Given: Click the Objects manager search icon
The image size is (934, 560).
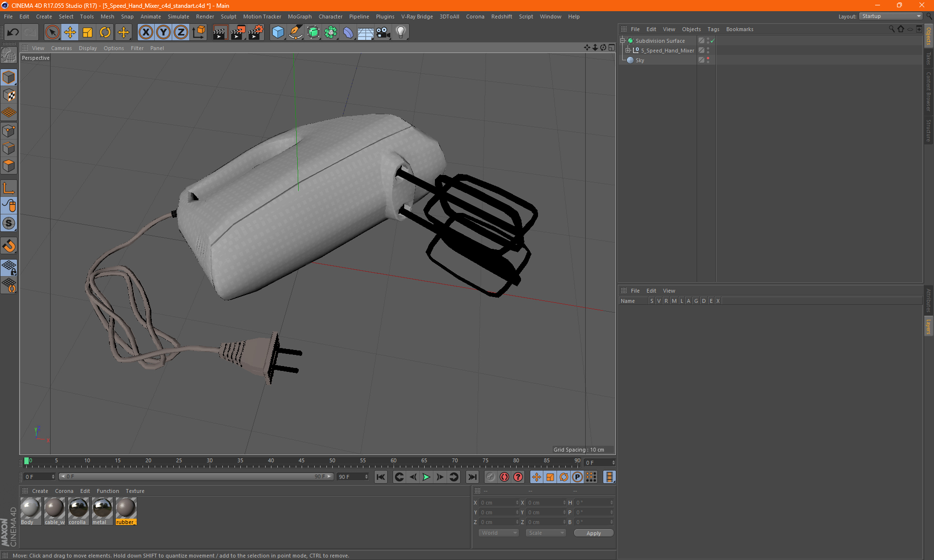Looking at the screenshot, I should click(892, 29).
